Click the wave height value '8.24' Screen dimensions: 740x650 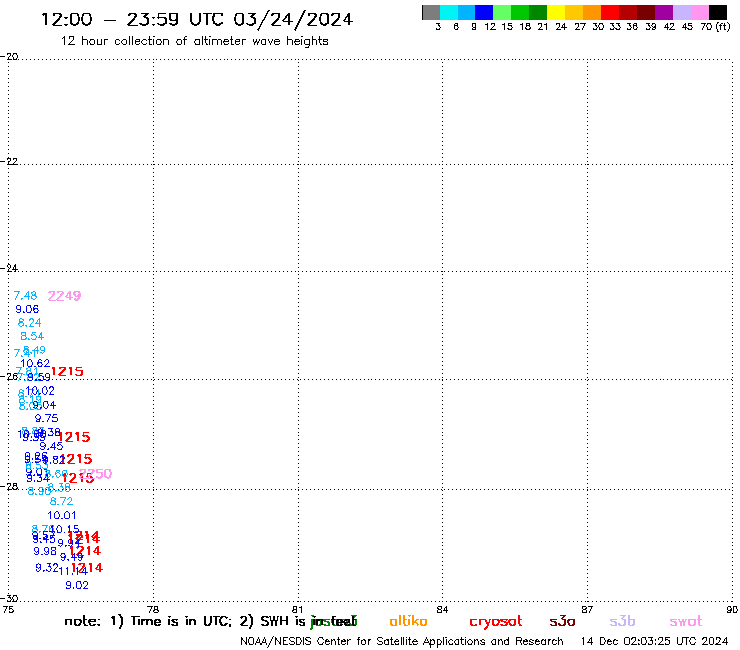point(29,323)
